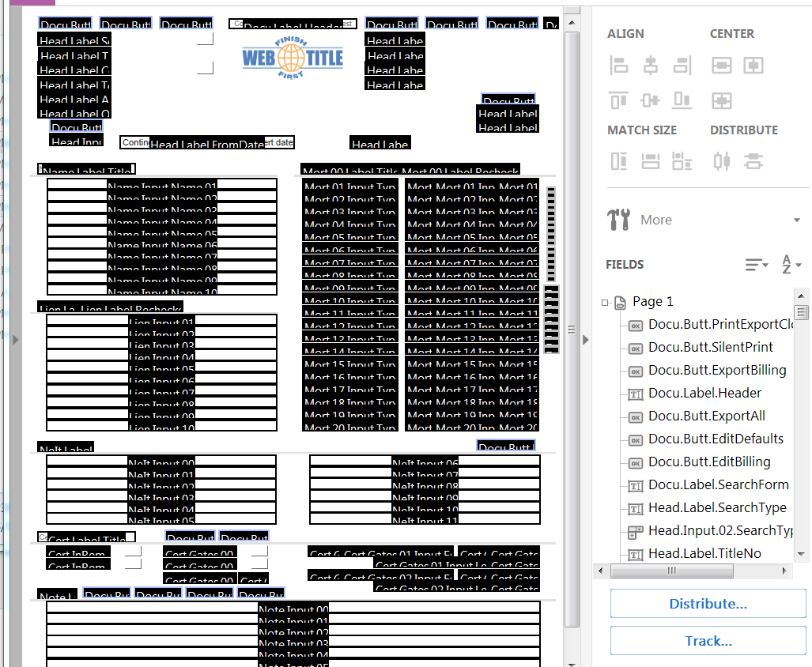
Task: Open the Fields tab order dropdown
Action: click(757, 265)
